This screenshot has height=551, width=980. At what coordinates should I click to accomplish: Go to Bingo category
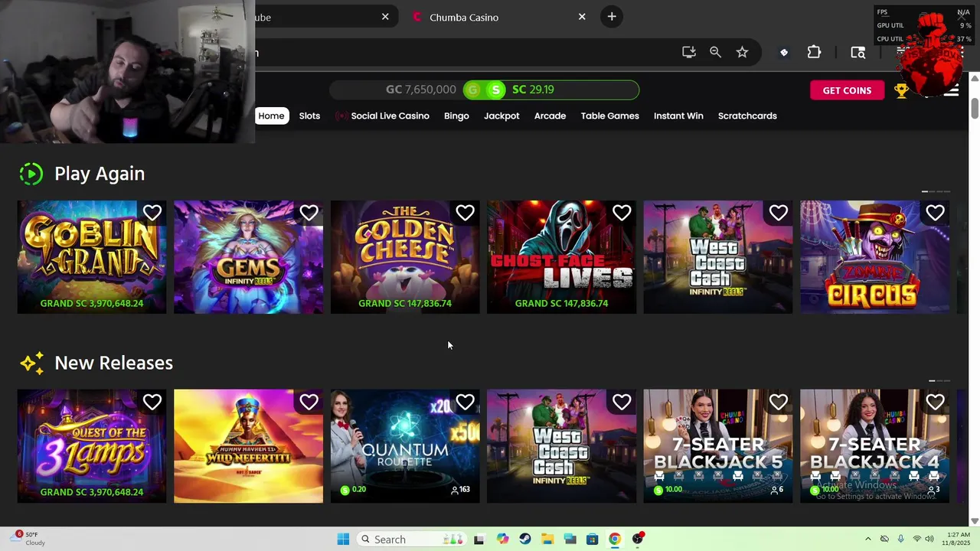[456, 116]
